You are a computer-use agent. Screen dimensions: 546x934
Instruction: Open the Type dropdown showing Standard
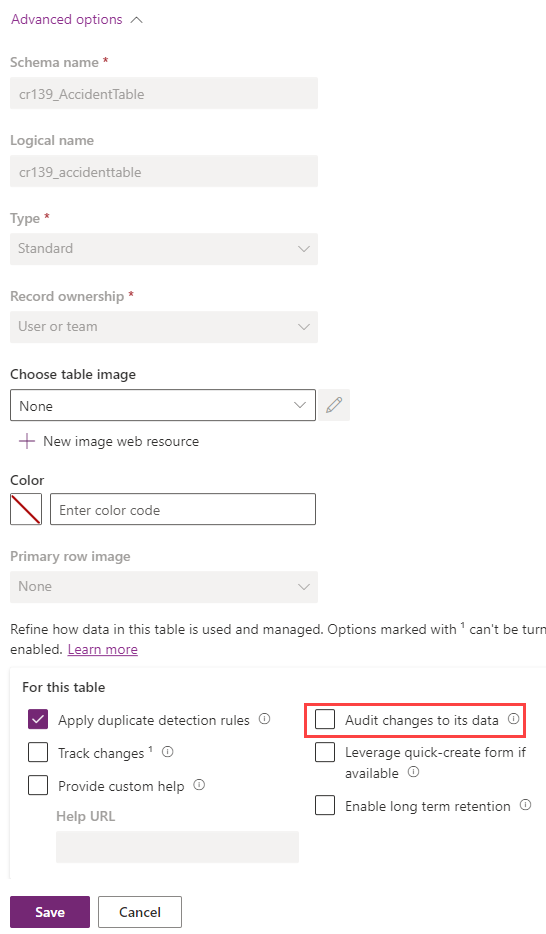click(x=164, y=248)
